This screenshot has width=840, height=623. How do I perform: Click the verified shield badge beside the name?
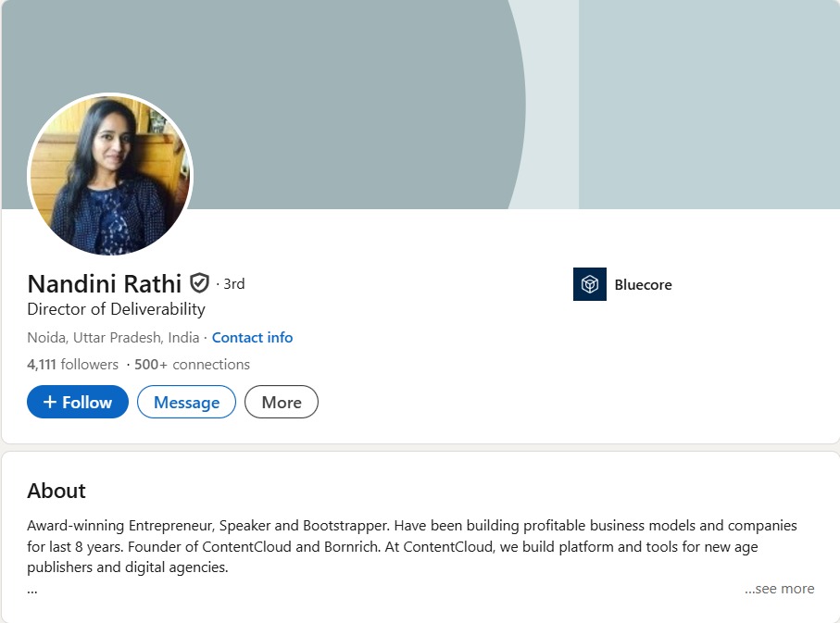point(199,283)
